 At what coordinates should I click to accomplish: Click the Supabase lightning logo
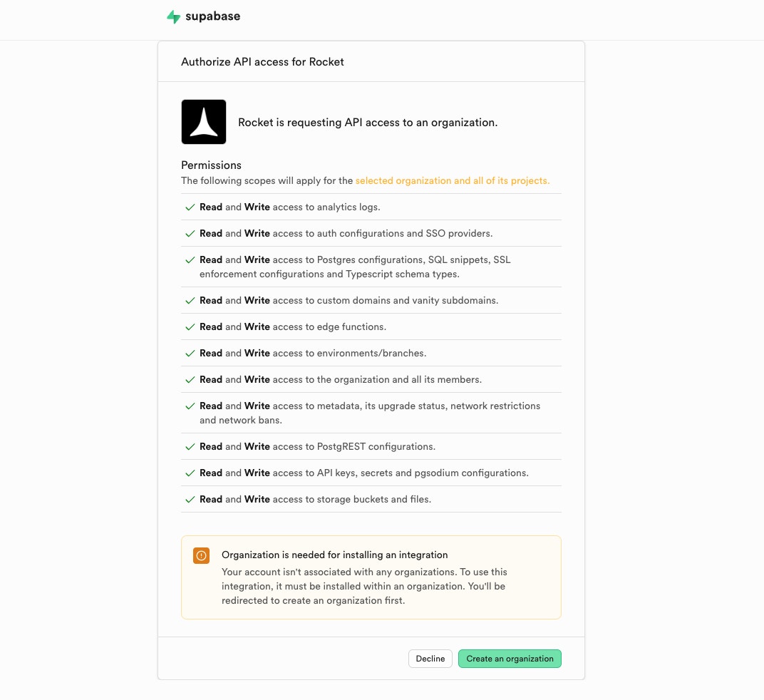(173, 16)
